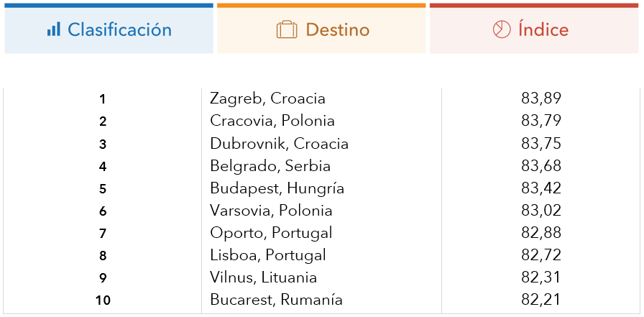Click the suitcase icon beside Destino
Image resolution: width=644 pixels, height=317 pixels.
click(x=287, y=29)
